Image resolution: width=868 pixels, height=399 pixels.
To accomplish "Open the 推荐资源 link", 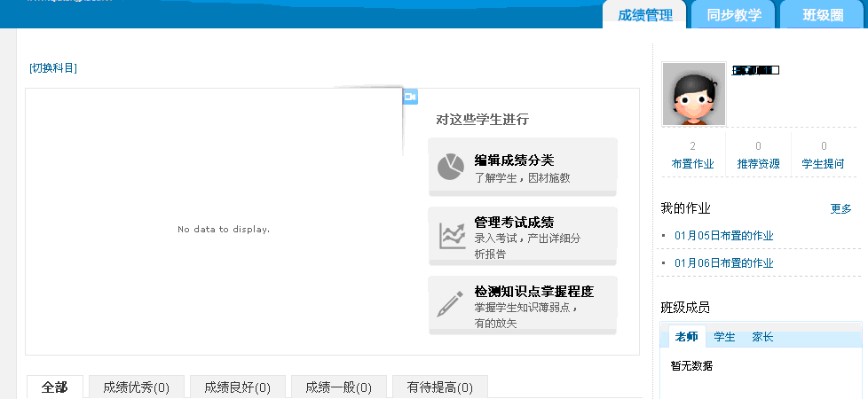I will pos(758,164).
